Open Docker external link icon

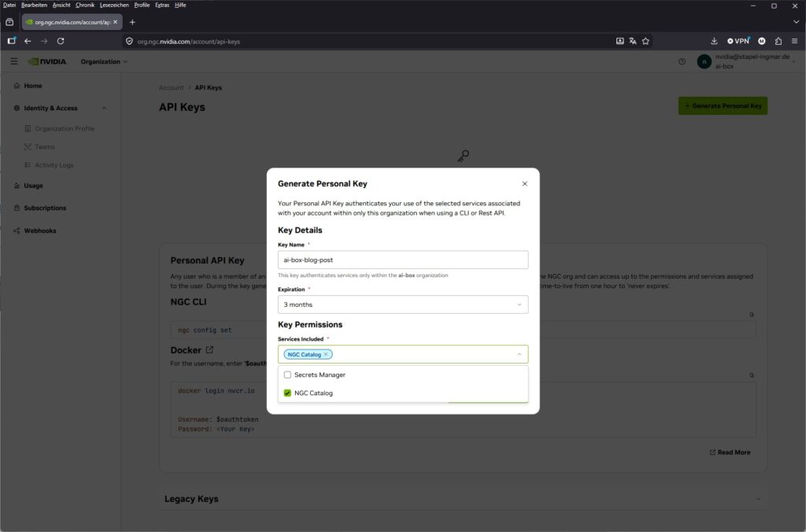tap(209, 350)
